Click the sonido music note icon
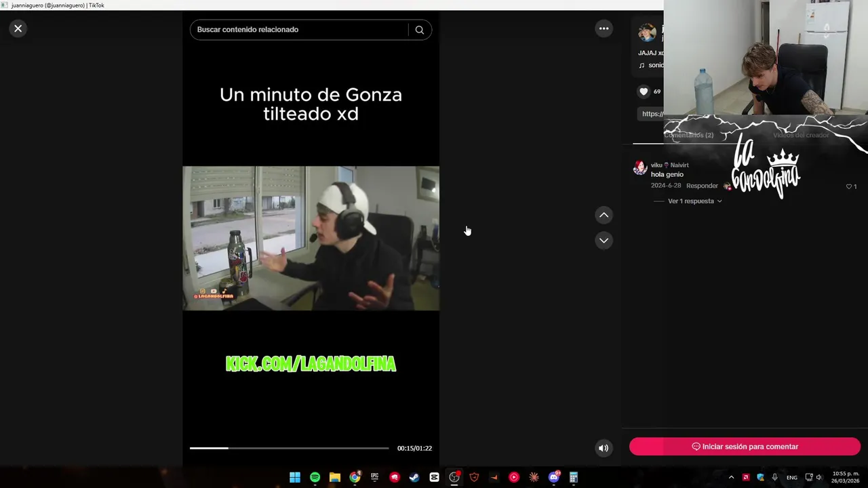Screen dimensions: 868x488 click(642, 65)
